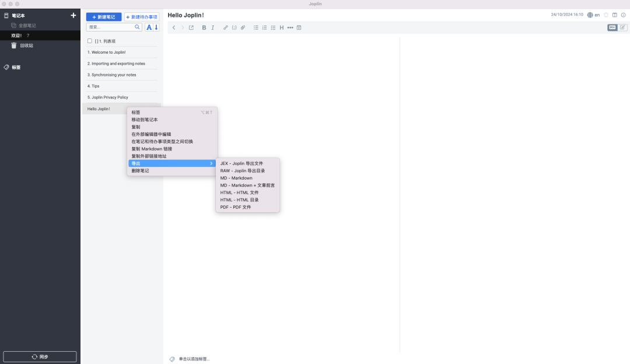Select 欢迎! notebook in sidebar
Image resolution: width=630 pixels, height=364 pixels.
(40, 36)
